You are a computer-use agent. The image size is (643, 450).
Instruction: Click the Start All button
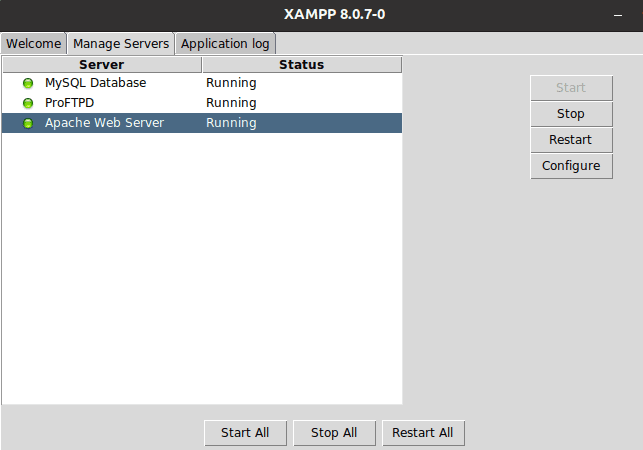[x=245, y=433]
